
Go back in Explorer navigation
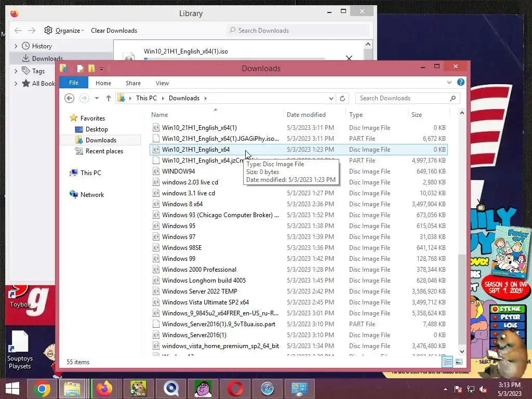[x=70, y=98]
